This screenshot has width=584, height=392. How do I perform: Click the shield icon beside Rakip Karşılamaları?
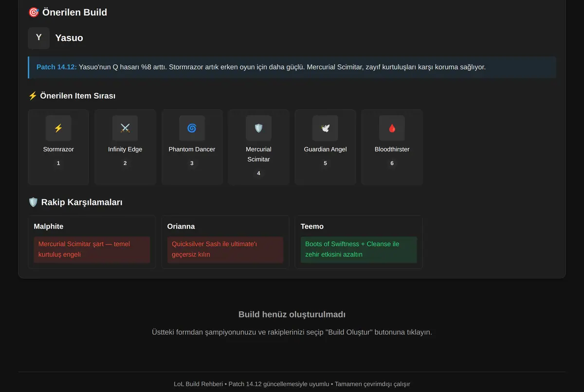click(33, 202)
